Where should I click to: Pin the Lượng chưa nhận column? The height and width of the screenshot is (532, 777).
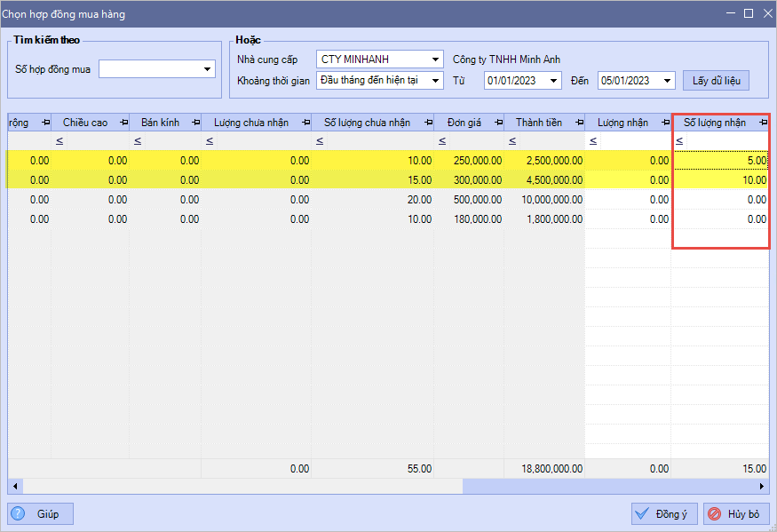pos(304,123)
